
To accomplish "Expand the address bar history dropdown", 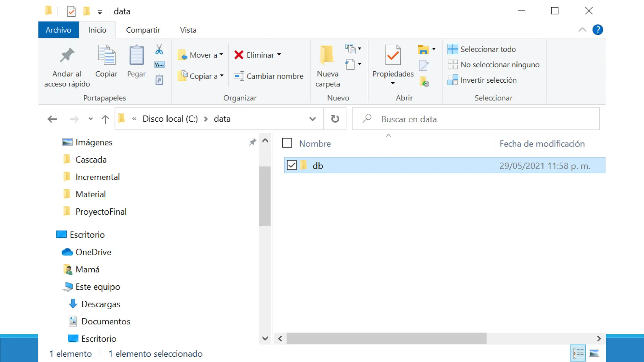I will tap(312, 119).
